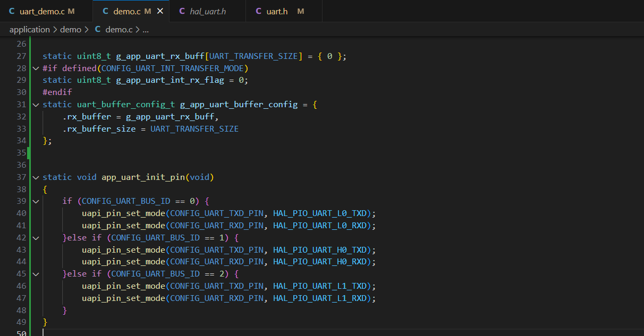
Task: Click CONFIG_UART_TXD_PIN on line 46
Action: [217, 286]
